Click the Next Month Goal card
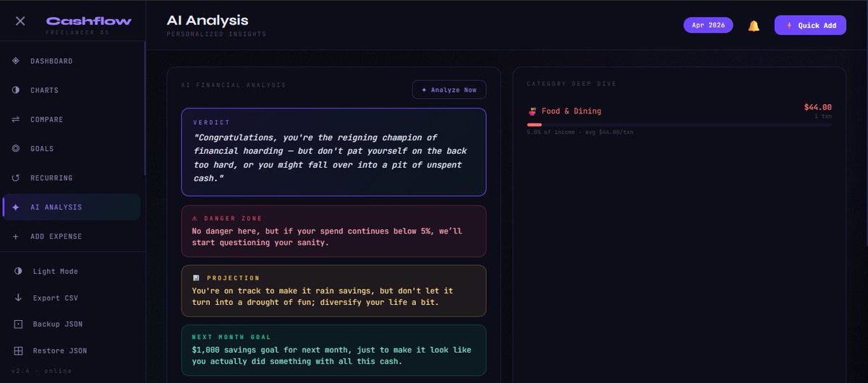Screen dimensions: 868x383 coord(333,350)
